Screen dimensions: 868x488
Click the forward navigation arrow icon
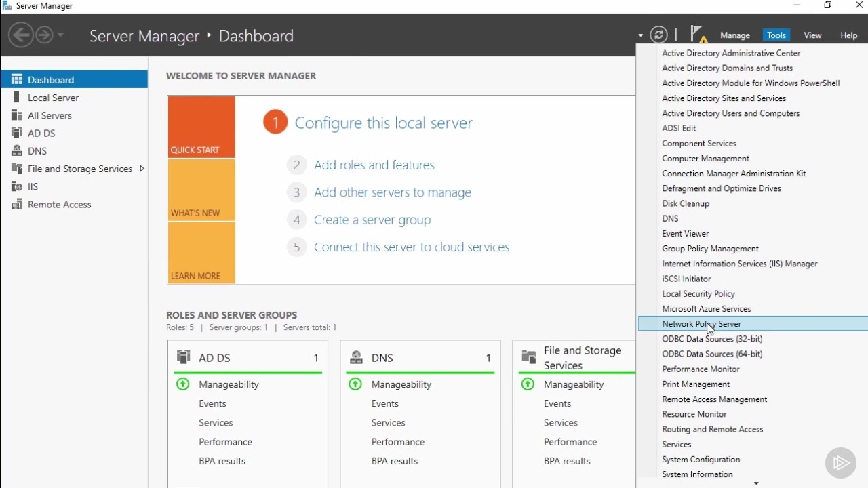coord(43,35)
